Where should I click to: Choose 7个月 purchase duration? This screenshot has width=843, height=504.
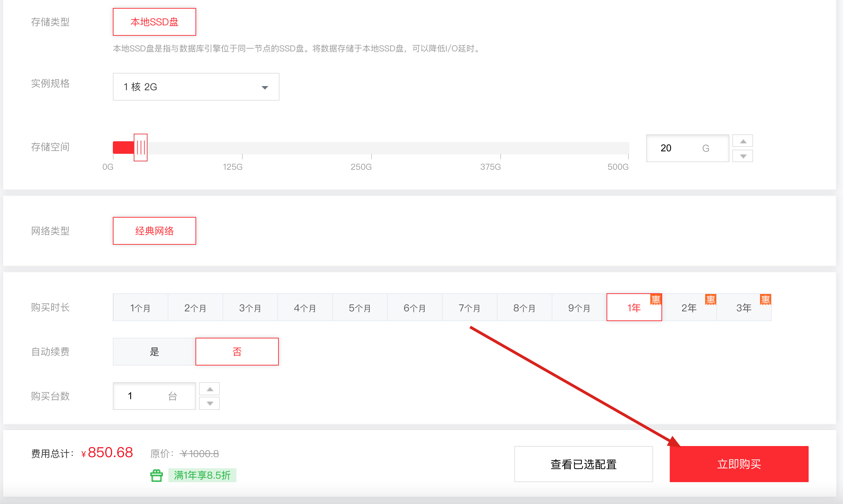pyautogui.click(x=470, y=308)
